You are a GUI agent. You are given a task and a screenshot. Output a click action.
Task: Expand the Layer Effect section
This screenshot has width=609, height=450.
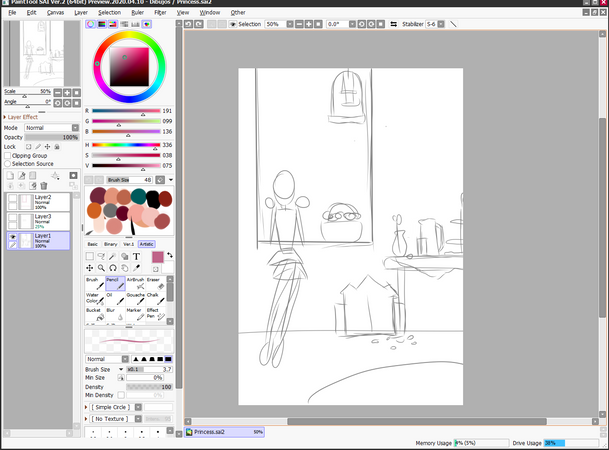point(21,117)
